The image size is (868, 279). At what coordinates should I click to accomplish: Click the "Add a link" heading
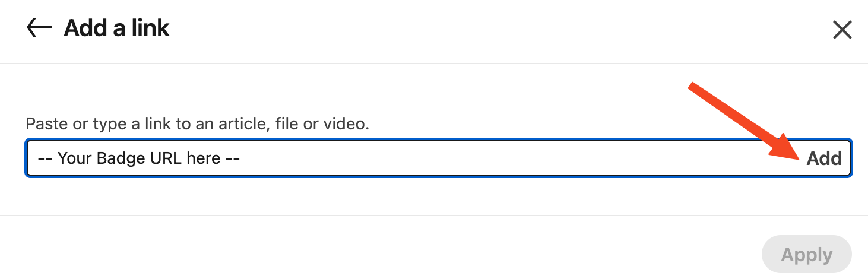(117, 28)
